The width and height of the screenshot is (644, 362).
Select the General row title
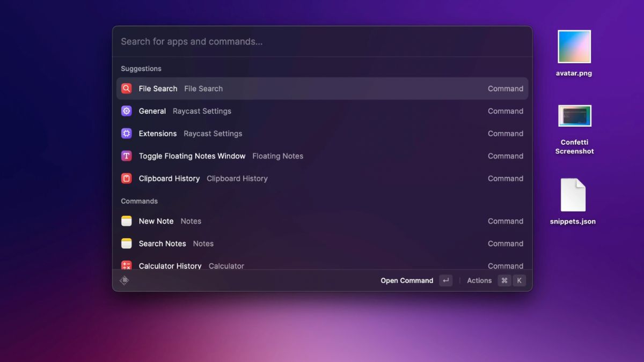click(x=152, y=111)
